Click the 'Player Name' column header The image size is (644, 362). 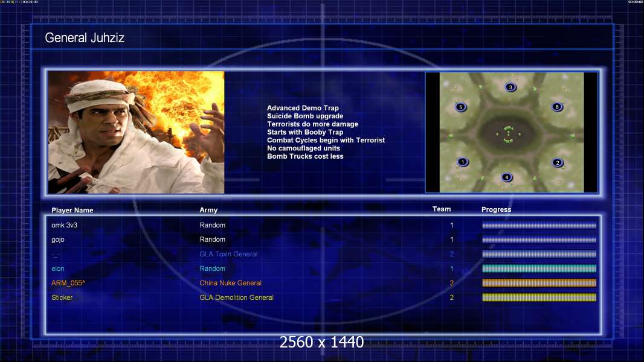click(72, 210)
